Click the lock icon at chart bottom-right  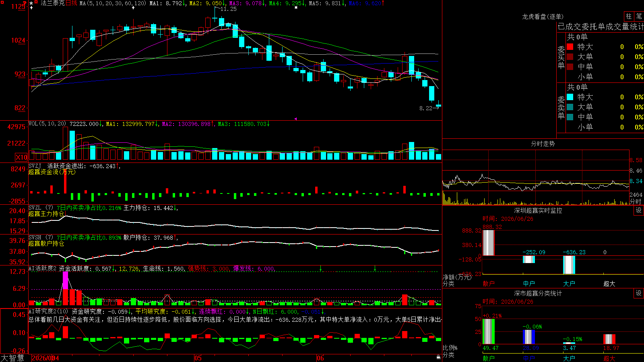438,357
